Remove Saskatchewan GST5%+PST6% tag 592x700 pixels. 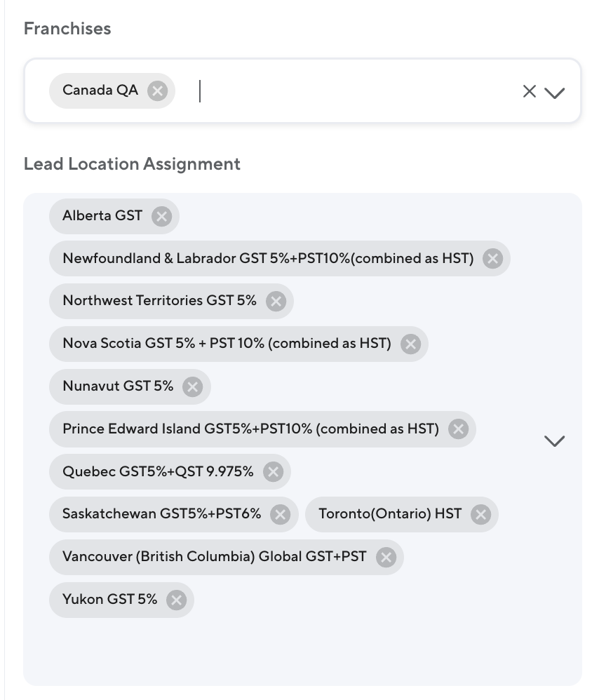point(281,515)
